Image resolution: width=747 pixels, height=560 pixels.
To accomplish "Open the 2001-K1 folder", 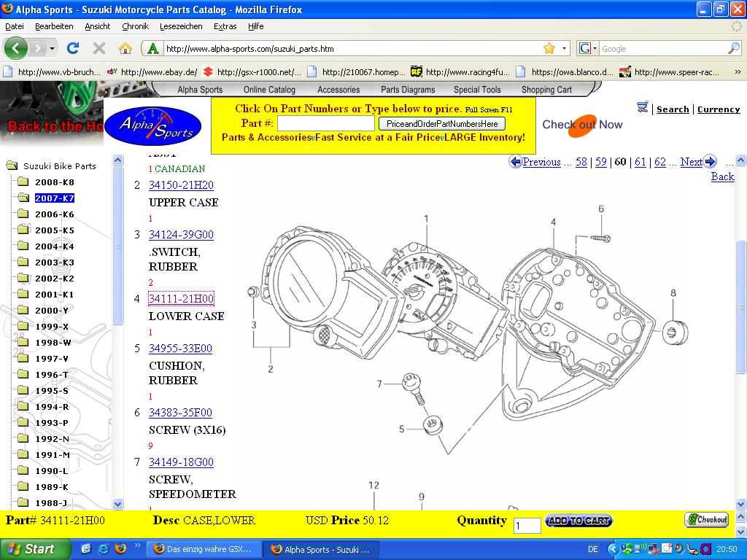I will 47,295.
